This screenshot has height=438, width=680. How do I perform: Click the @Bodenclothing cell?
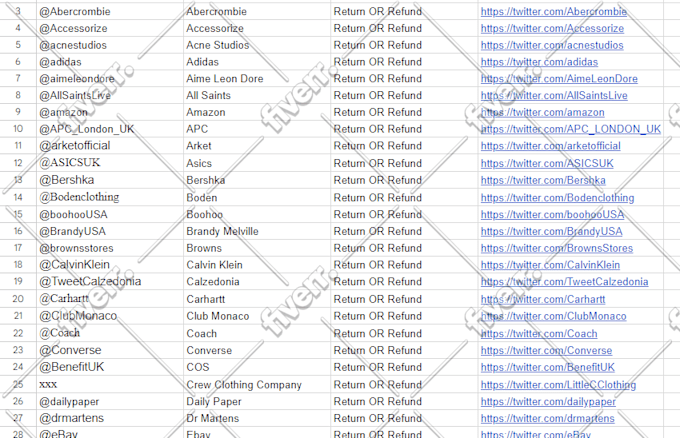tap(110, 197)
